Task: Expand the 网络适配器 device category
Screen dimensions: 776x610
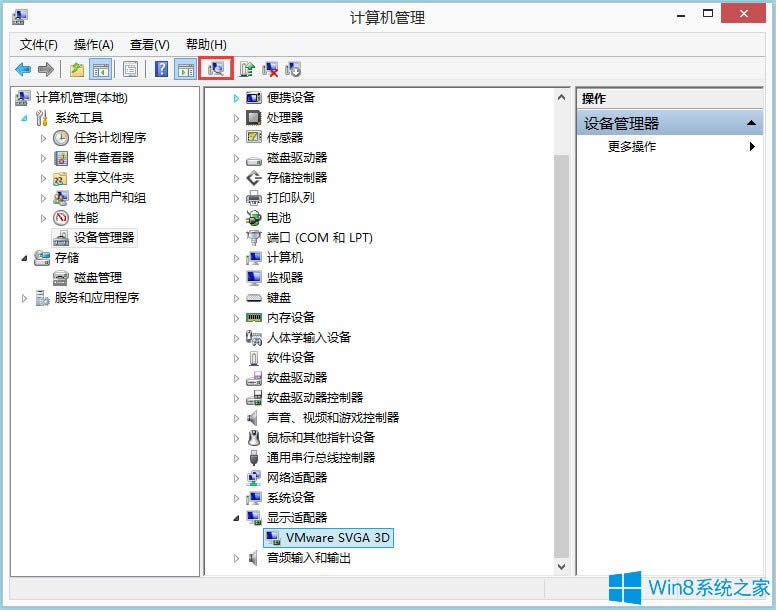Action: click(x=237, y=477)
